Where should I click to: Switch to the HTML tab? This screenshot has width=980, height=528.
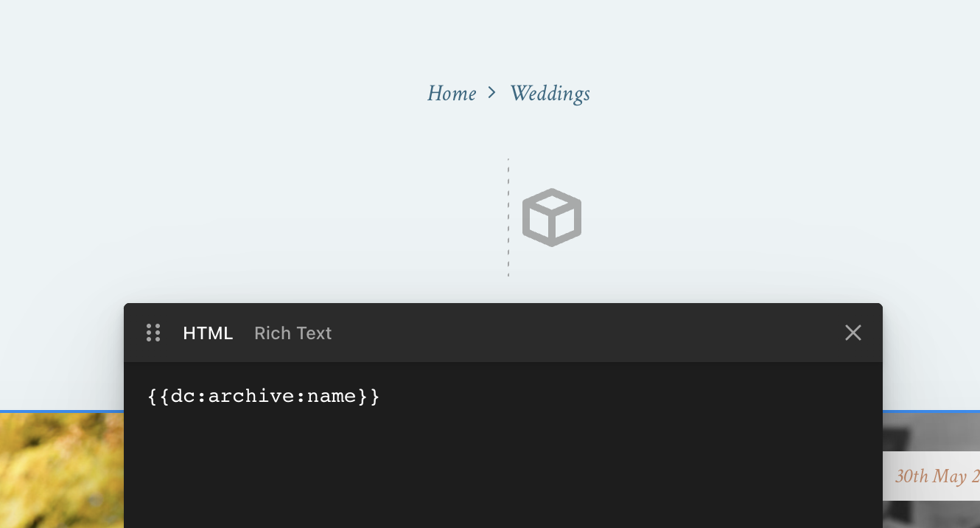208,333
